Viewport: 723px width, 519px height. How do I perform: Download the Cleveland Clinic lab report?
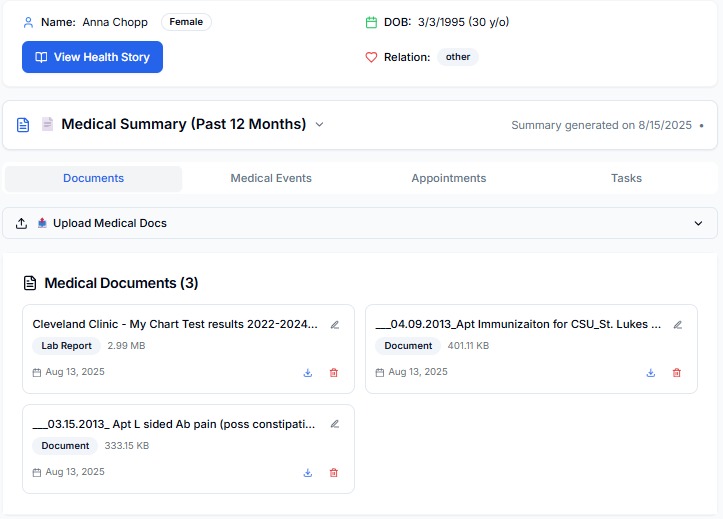(x=308, y=372)
